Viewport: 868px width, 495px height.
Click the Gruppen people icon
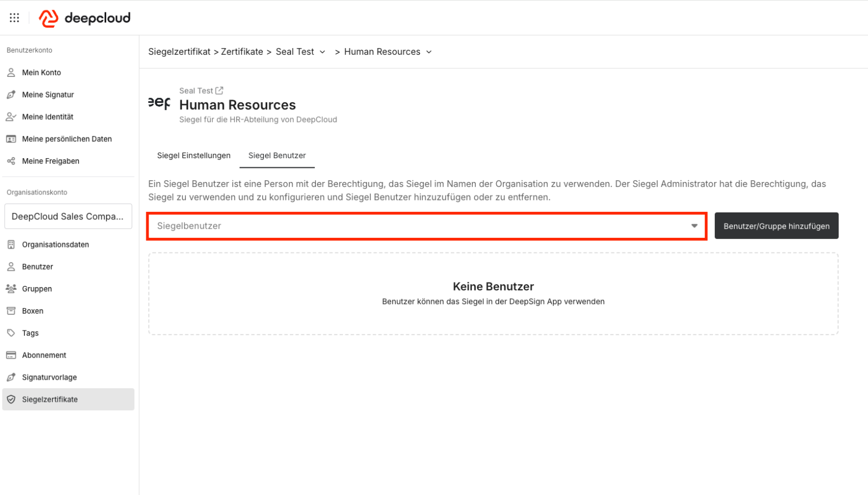point(10,288)
